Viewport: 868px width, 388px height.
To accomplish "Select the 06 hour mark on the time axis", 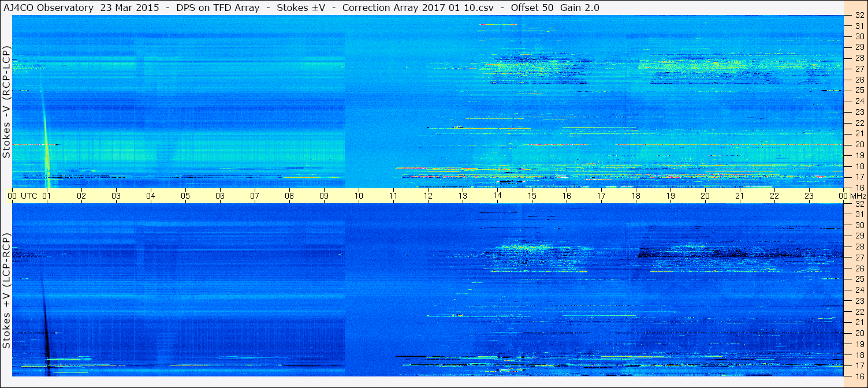I will coord(220,196).
